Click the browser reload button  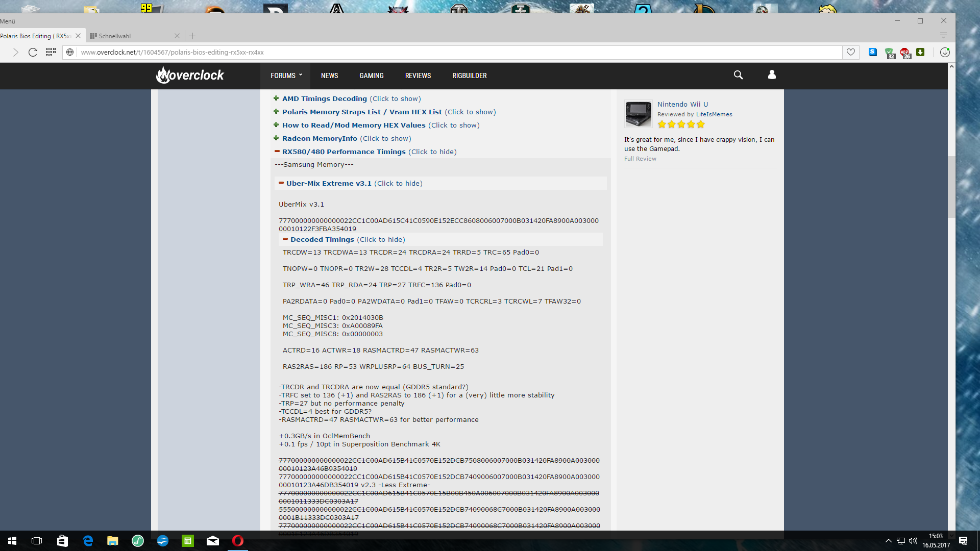tap(33, 52)
